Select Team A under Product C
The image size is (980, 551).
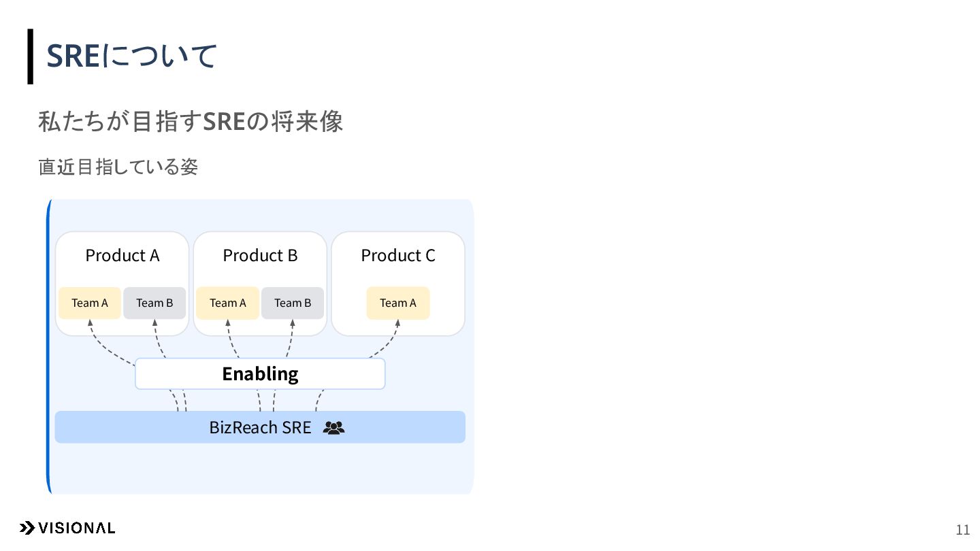pos(398,303)
